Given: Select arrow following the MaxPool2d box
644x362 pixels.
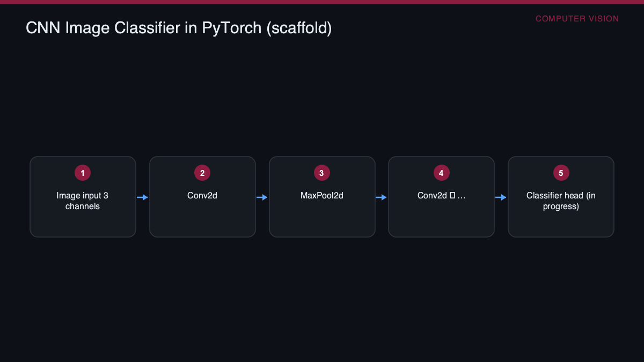Looking at the screenshot, I should tap(382, 197).
